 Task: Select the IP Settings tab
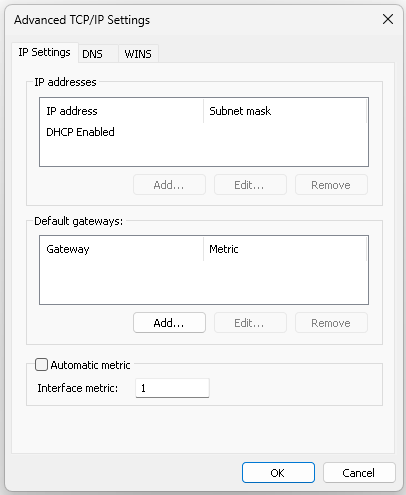(x=45, y=52)
